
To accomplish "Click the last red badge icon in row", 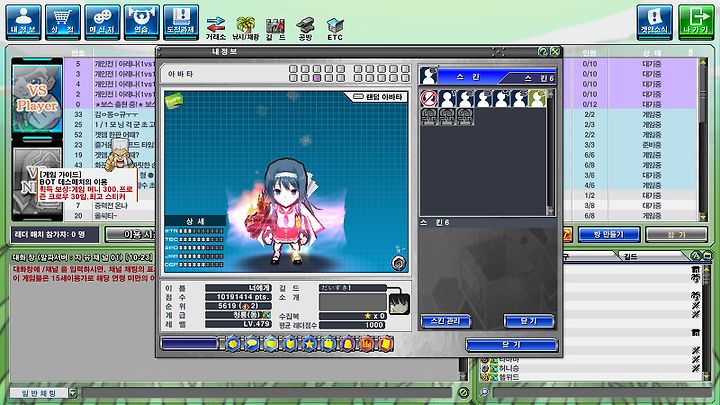I will [386, 343].
